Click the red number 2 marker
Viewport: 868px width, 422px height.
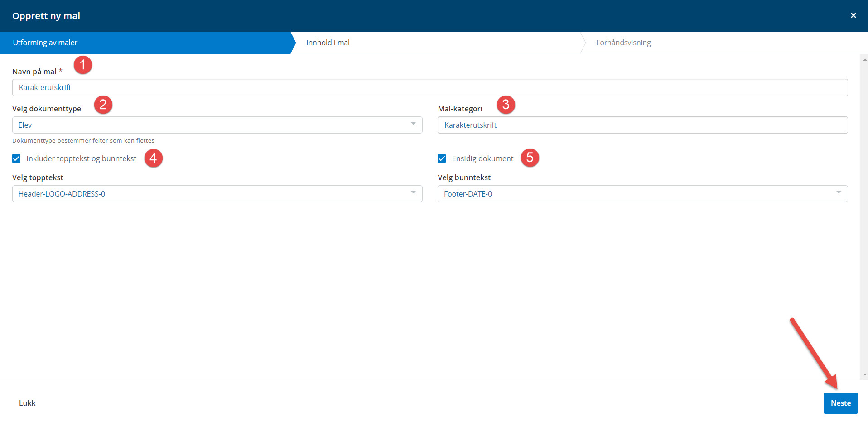103,105
